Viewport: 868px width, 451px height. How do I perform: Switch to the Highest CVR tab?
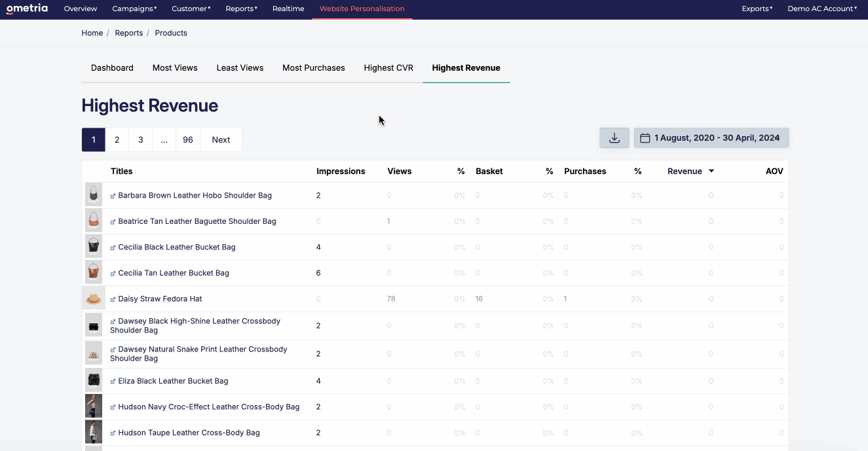pyautogui.click(x=388, y=67)
